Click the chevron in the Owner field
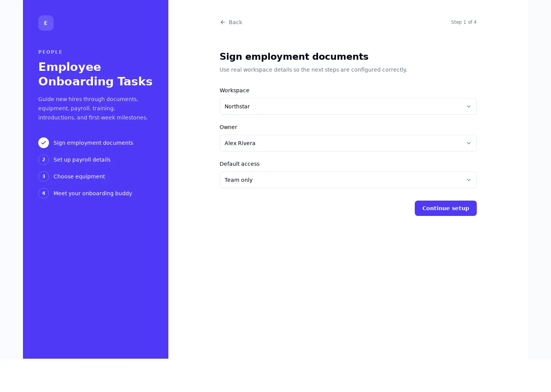 469,143
